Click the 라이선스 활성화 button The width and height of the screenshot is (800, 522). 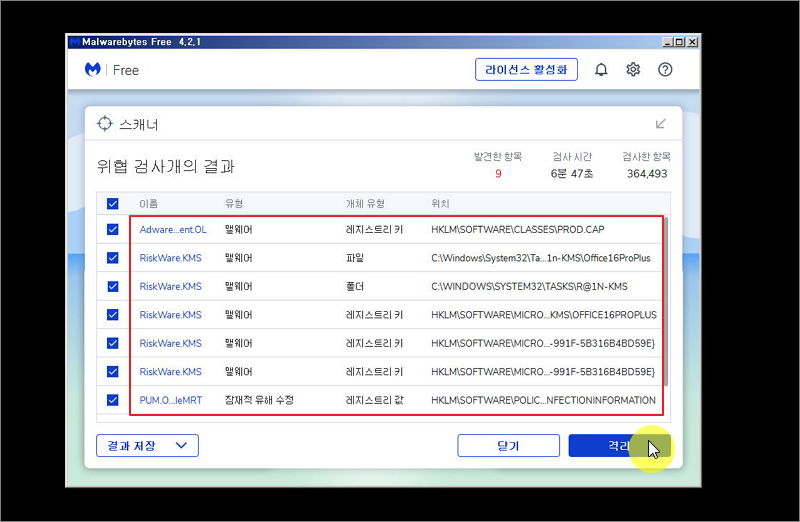(x=526, y=69)
